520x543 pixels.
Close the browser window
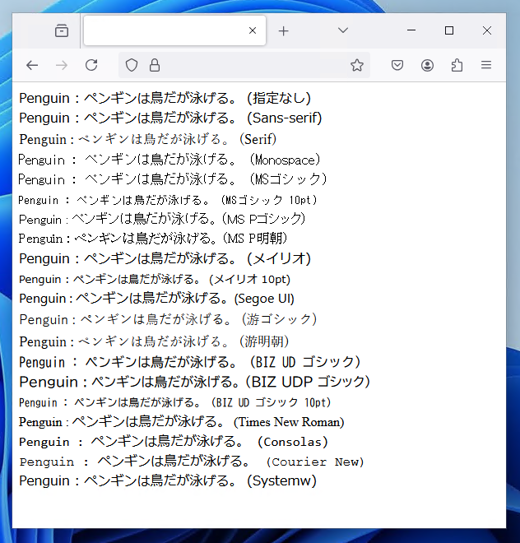(x=487, y=30)
